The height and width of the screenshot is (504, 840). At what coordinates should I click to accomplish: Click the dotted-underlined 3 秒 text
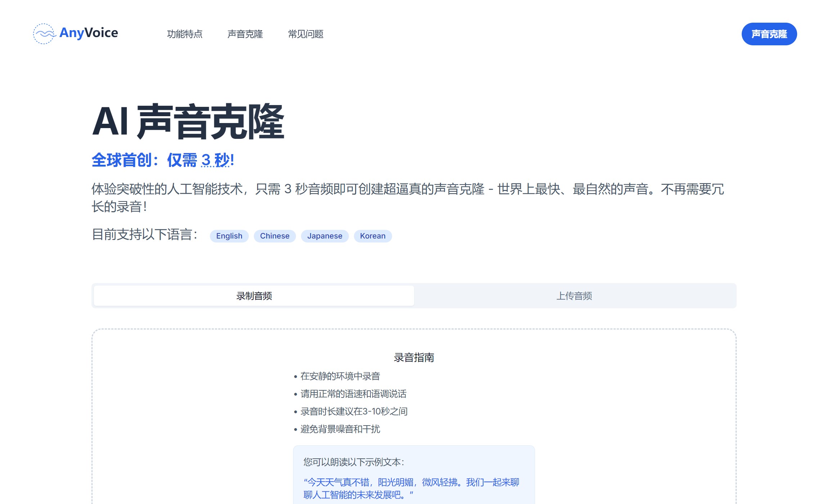[215, 160]
